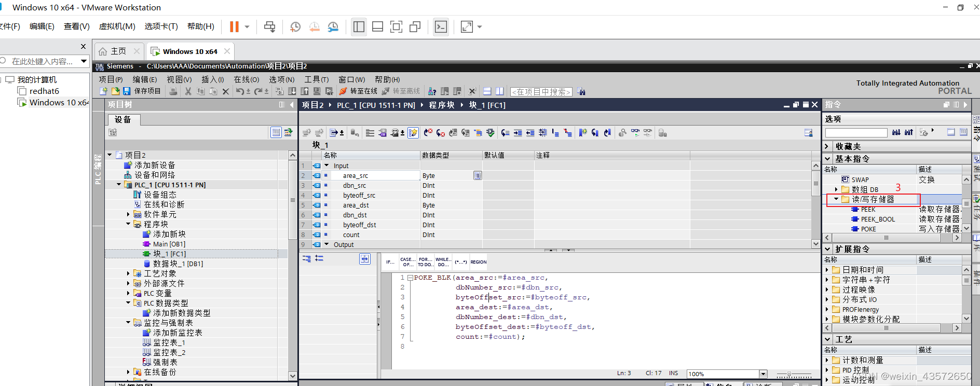The image size is (980, 386).
Task: Delete item using X toolbar icon
Action: (225, 91)
